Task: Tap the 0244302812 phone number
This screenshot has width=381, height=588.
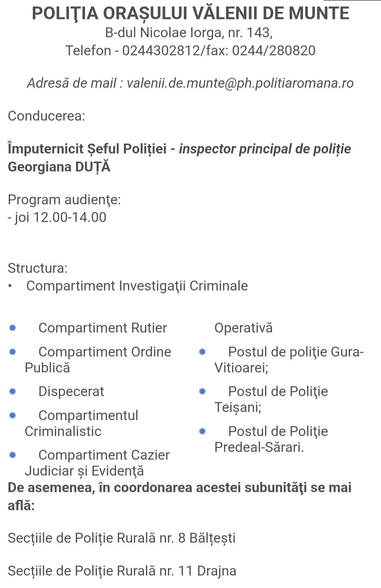Action: point(161,51)
